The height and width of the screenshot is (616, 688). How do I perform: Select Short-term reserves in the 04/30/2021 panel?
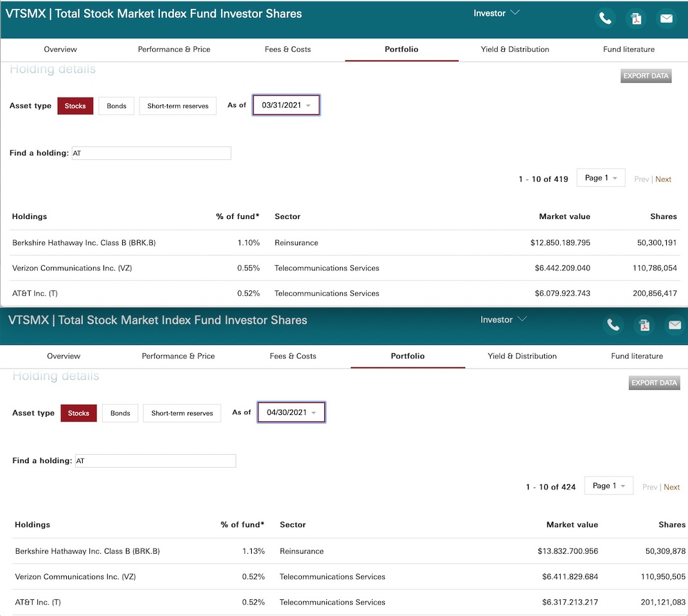pos(182,413)
